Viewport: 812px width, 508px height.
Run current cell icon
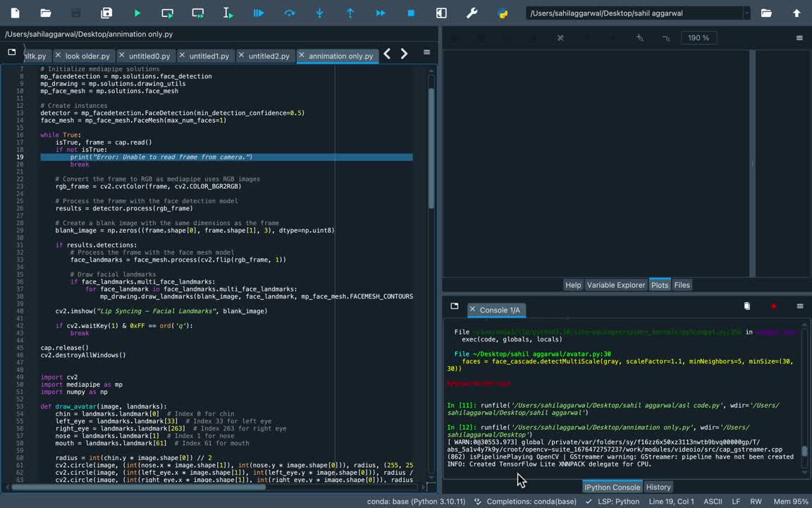(x=167, y=13)
